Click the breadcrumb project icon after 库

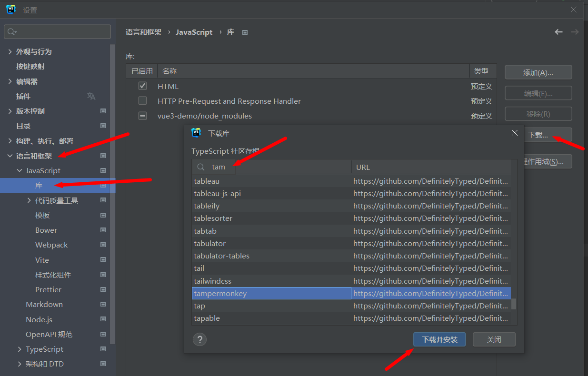click(x=245, y=32)
